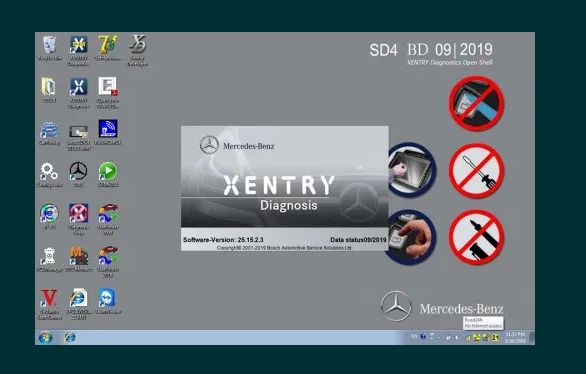This screenshot has height=374, width=586.
Task: Open the white gears desktop shortcut
Action: pos(49,174)
